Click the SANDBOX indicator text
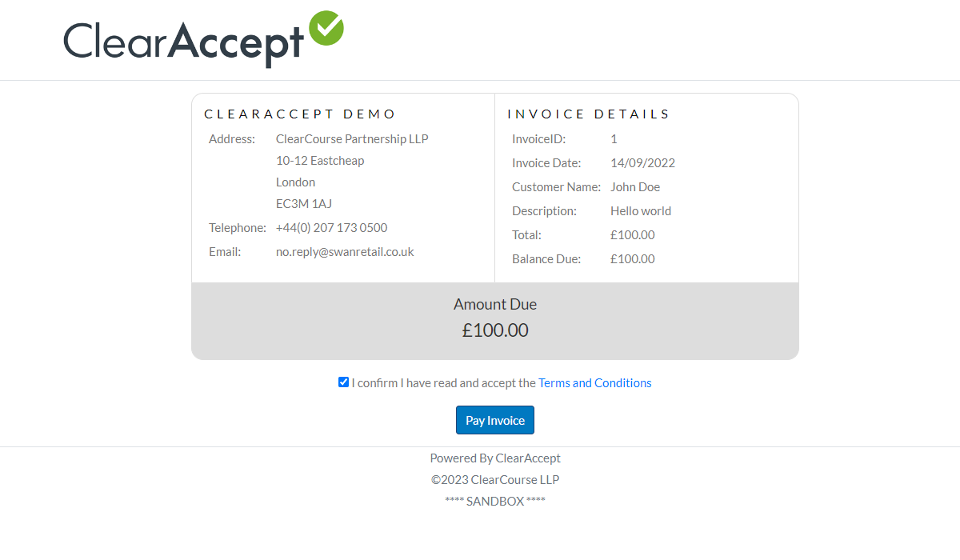Viewport: 960px width, 560px height. (x=495, y=502)
